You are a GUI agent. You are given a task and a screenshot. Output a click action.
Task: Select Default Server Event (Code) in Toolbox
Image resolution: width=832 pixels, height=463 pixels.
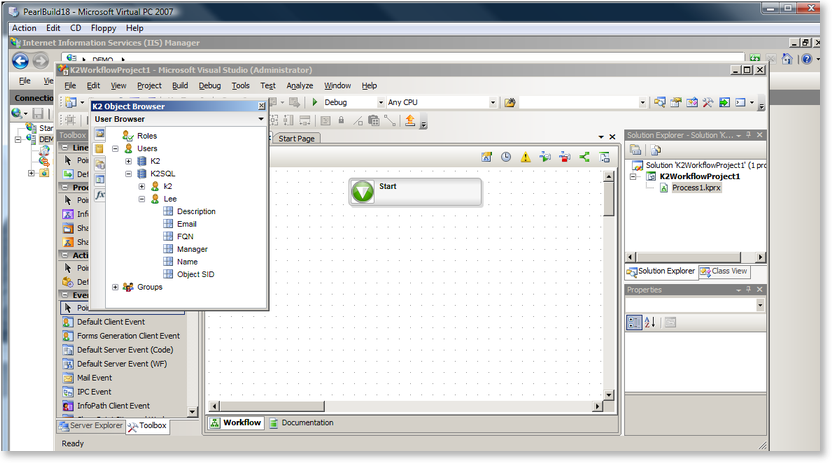(x=125, y=350)
